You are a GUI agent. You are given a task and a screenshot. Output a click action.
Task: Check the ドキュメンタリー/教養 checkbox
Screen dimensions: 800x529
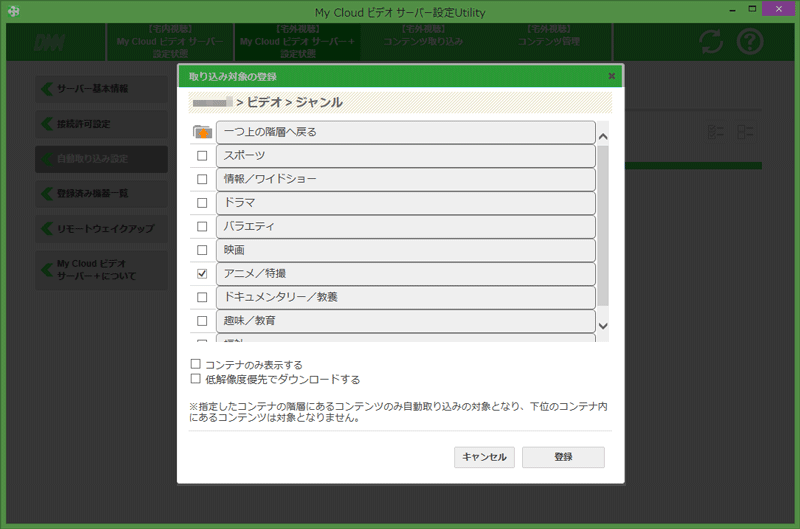click(202, 297)
